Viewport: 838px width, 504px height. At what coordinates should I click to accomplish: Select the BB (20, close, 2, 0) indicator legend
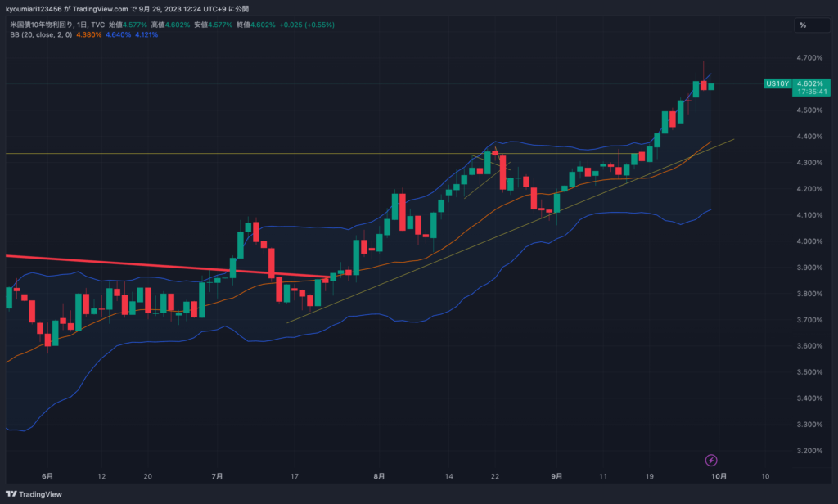(x=41, y=34)
